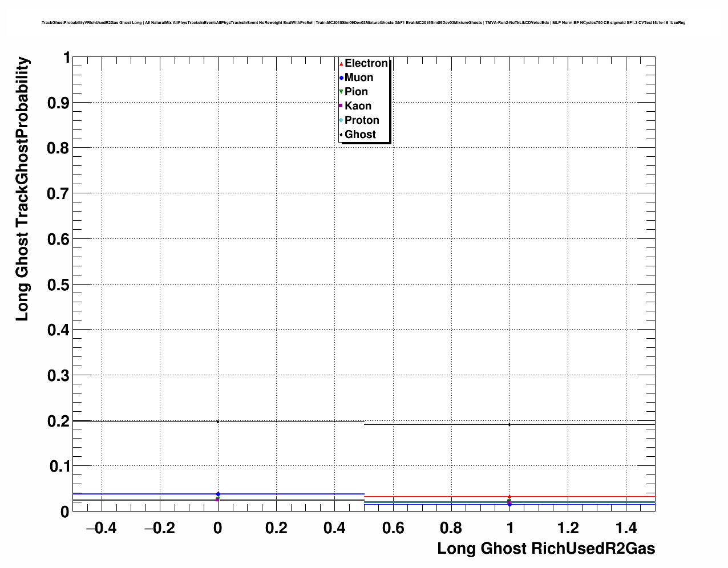728x568 pixels.
Task: Click the Electron label in the legend
Action: tap(366, 63)
